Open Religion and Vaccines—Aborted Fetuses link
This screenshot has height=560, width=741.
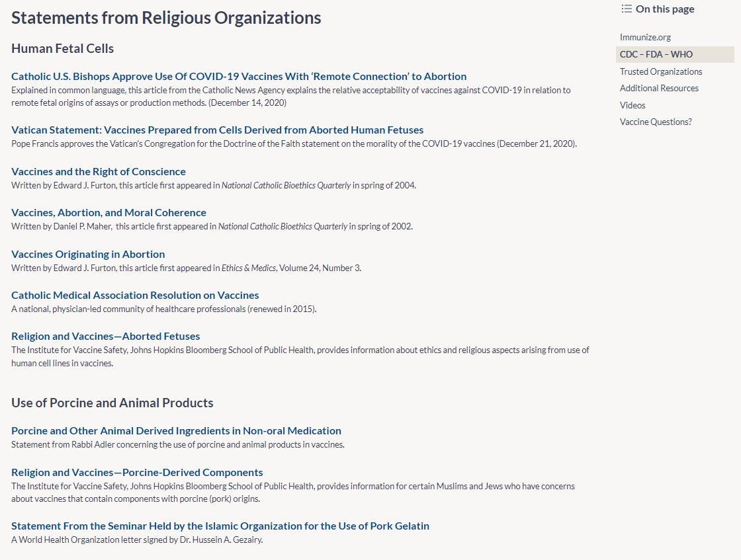[x=105, y=337]
